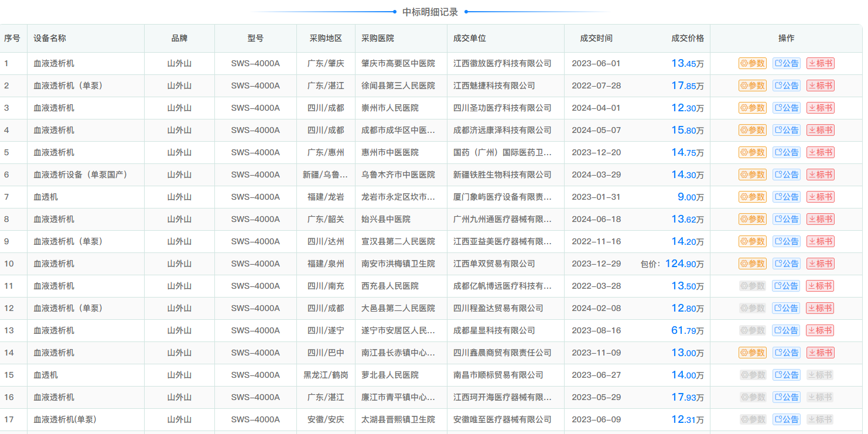Click 江西徽放医疗科技有限公司 cell
The height and width of the screenshot is (434, 868).
click(x=503, y=63)
